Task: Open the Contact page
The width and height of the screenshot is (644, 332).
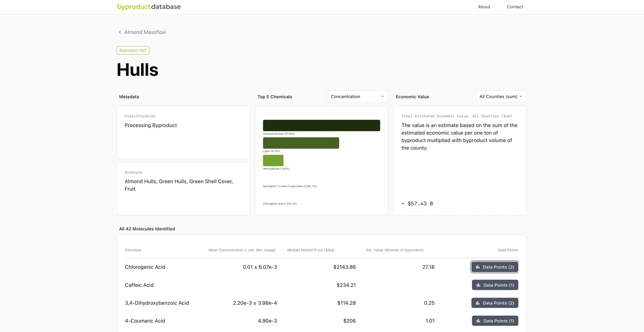Action: [x=515, y=7]
